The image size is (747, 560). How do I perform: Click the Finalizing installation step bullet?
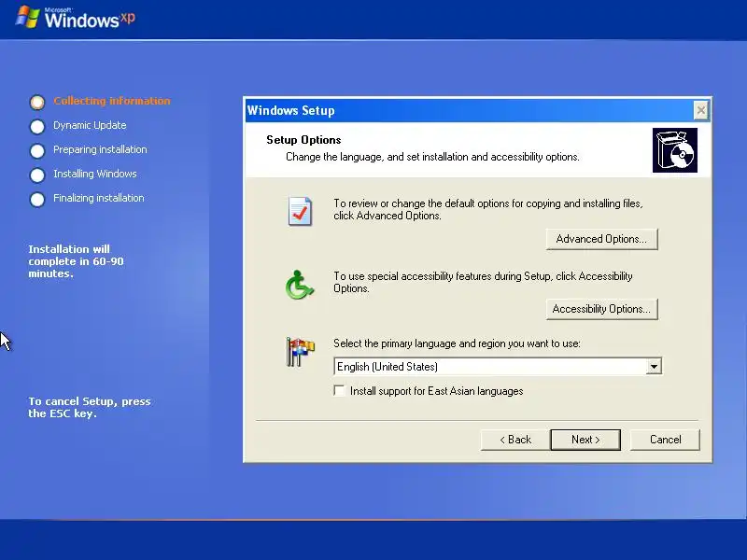coord(37,199)
